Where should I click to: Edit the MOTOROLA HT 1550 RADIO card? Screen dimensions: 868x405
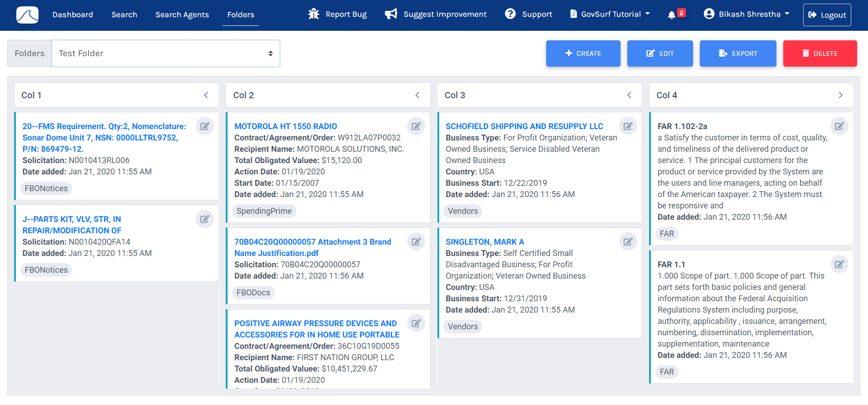(416, 126)
